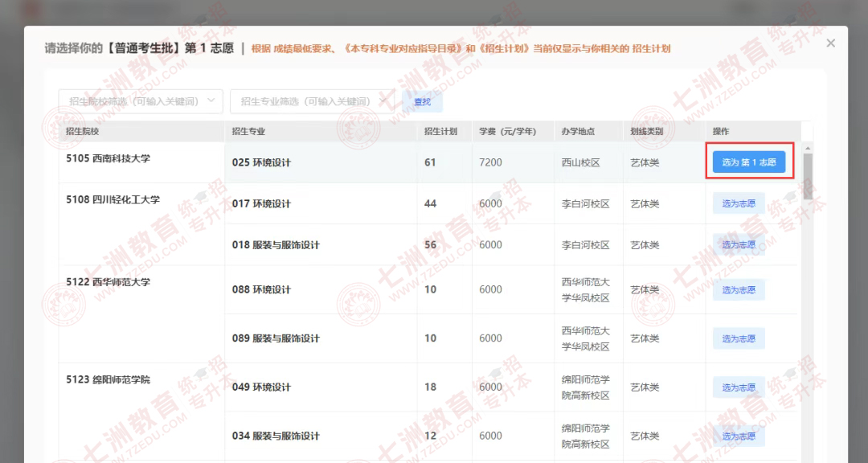868x463 pixels.
Task: Click the 办学地点 column header
Action: coord(578,131)
